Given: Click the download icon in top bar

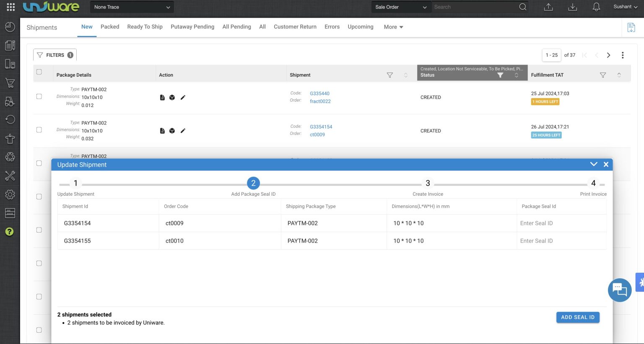Looking at the screenshot, I should click(x=573, y=7).
